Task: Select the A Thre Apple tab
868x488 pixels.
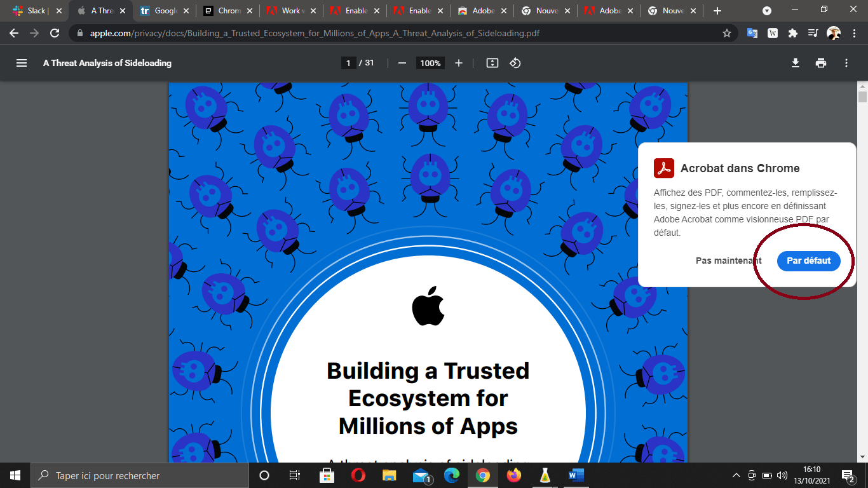Action: 99,11
